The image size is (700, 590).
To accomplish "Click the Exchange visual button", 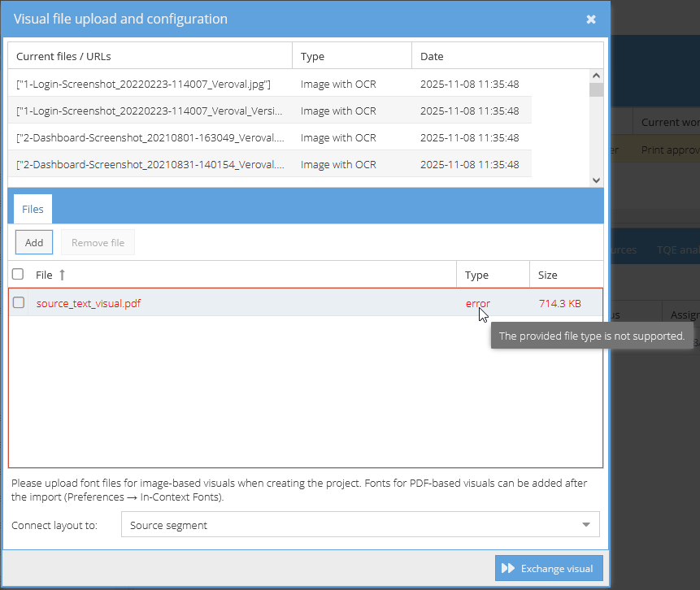I will point(549,568).
